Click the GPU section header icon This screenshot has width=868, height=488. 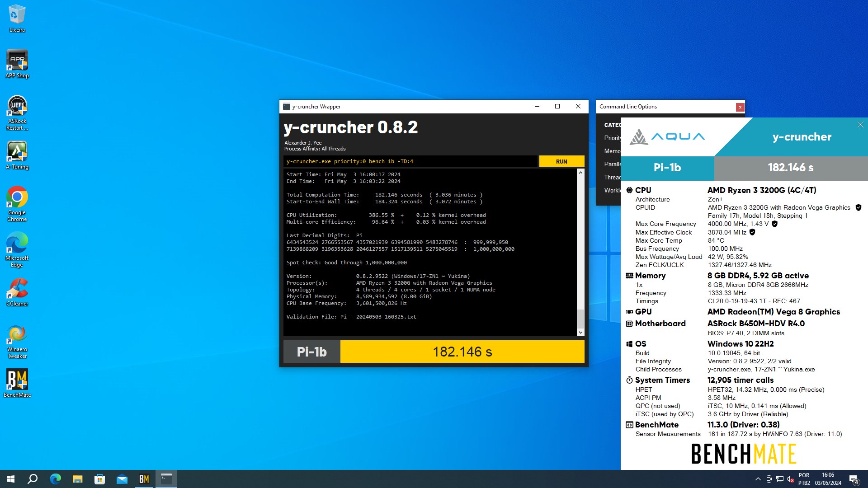pyautogui.click(x=629, y=312)
